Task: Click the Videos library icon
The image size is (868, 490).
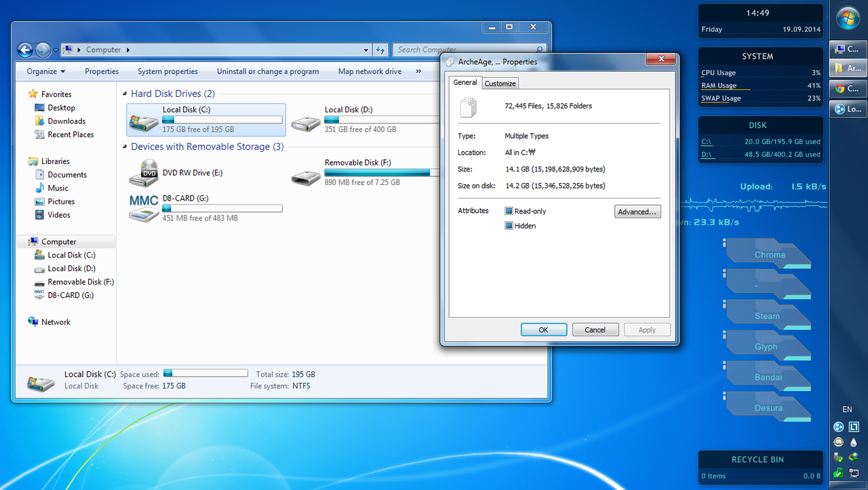Action: pos(39,215)
